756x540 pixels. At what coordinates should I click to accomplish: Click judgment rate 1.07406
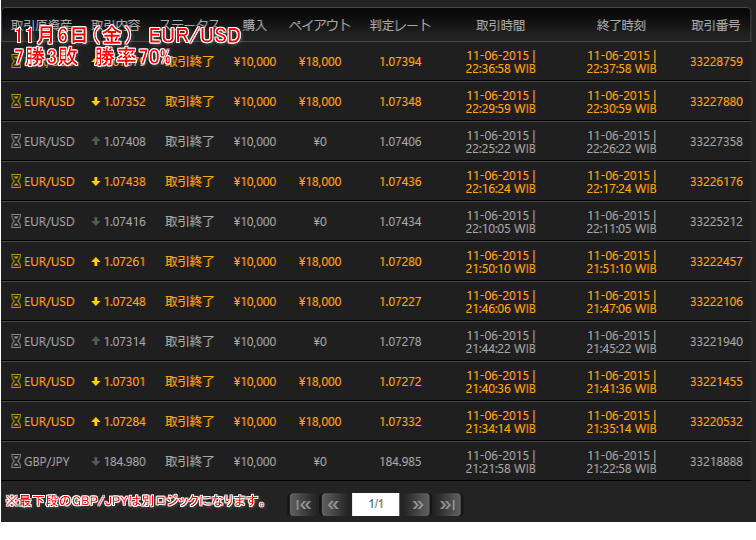pyautogui.click(x=400, y=142)
